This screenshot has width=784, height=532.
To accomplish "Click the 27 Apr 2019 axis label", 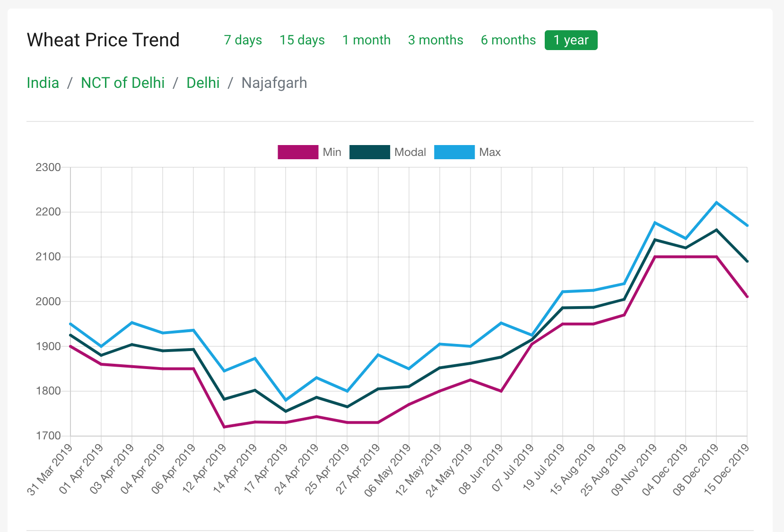I will [x=357, y=470].
